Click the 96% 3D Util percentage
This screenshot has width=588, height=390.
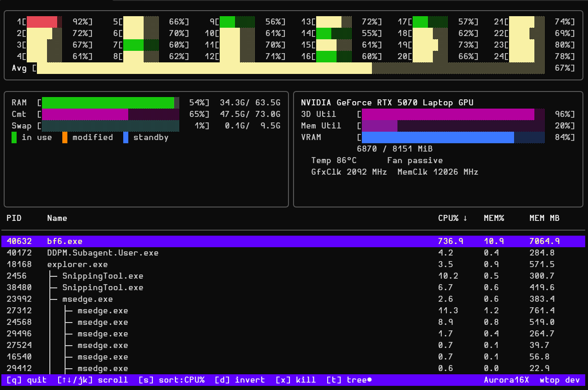coord(562,114)
